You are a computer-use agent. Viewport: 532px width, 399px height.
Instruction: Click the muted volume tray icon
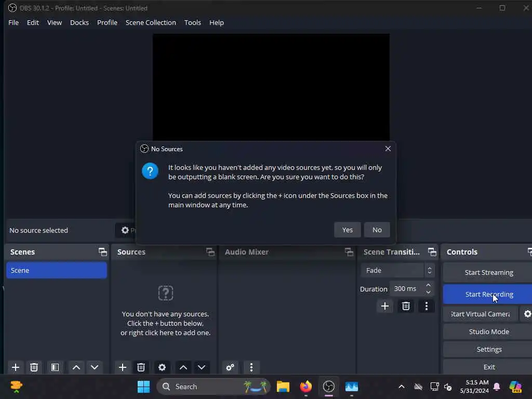coord(448,387)
